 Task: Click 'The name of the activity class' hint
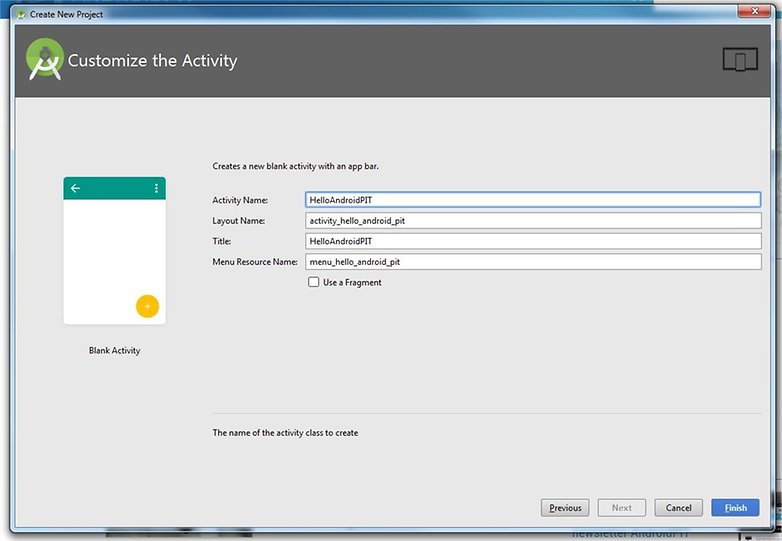tap(285, 433)
